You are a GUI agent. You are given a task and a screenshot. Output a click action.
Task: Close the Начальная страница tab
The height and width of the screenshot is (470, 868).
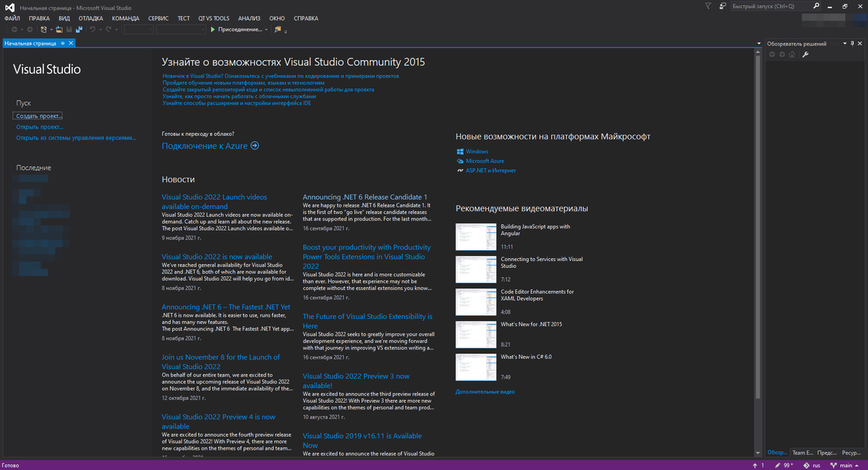click(71, 43)
